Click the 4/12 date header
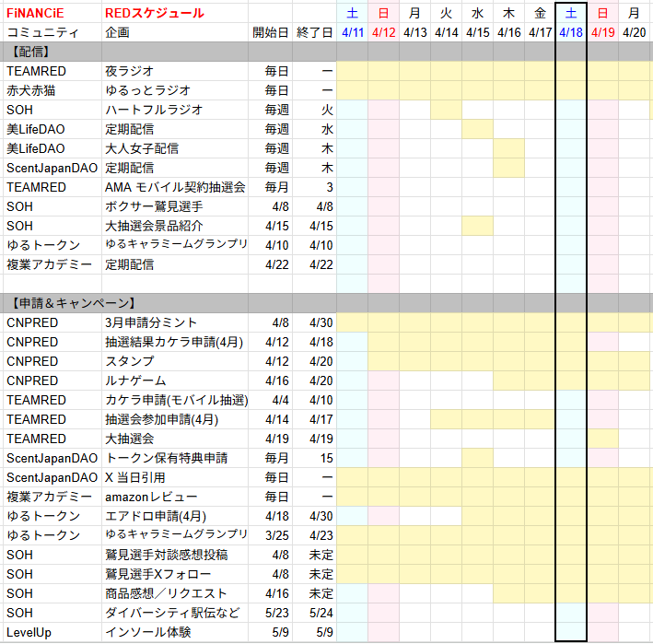The width and height of the screenshot is (653, 644). coord(383,32)
